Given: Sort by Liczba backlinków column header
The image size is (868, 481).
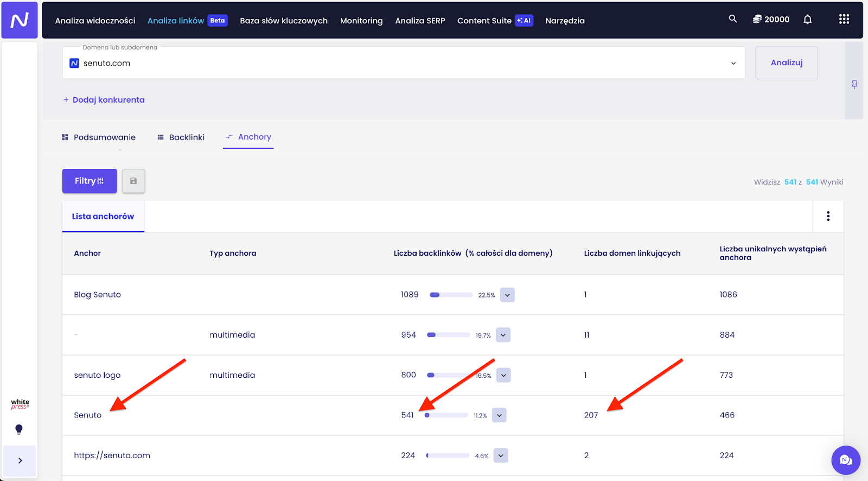Looking at the screenshot, I should 473,253.
